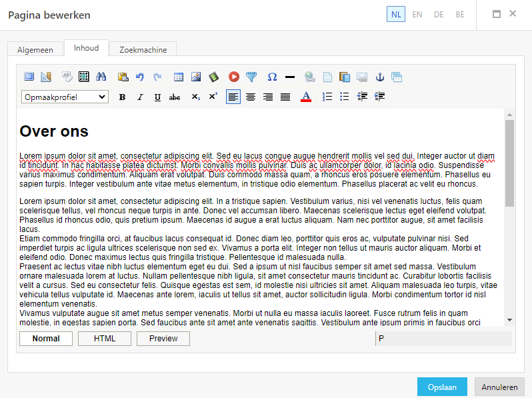
Task: Click the blank document link icon
Action: pyautogui.click(x=327, y=77)
